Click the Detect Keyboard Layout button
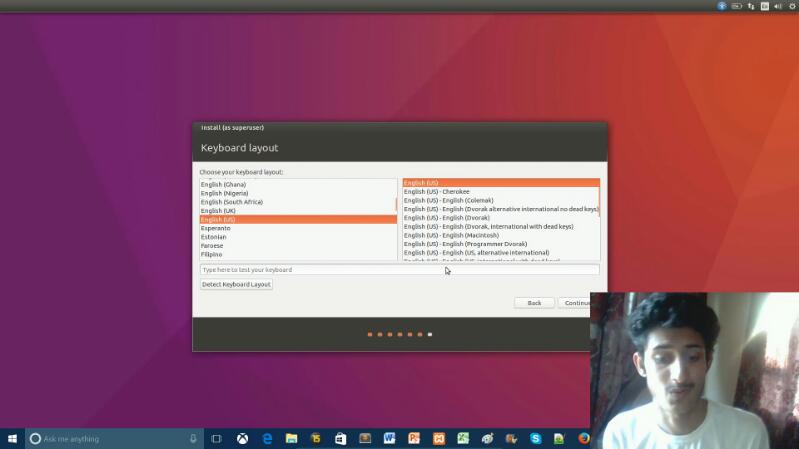799x449 pixels. [236, 284]
